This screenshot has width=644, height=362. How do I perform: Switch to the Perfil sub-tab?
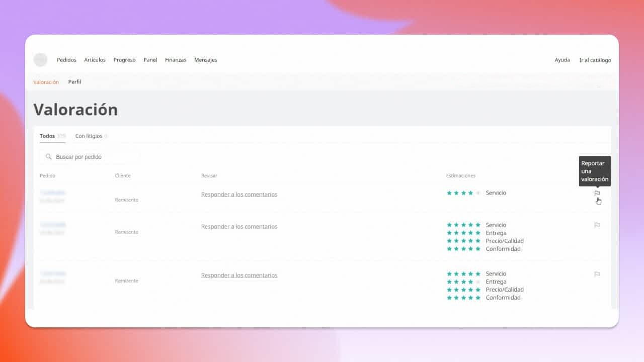tap(74, 82)
